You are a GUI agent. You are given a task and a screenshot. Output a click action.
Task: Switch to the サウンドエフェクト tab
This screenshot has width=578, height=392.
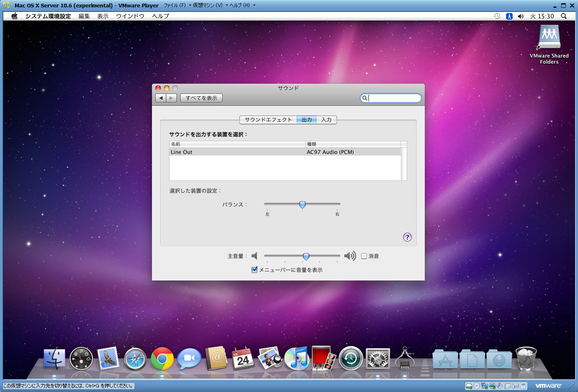pyautogui.click(x=268, y=120)
